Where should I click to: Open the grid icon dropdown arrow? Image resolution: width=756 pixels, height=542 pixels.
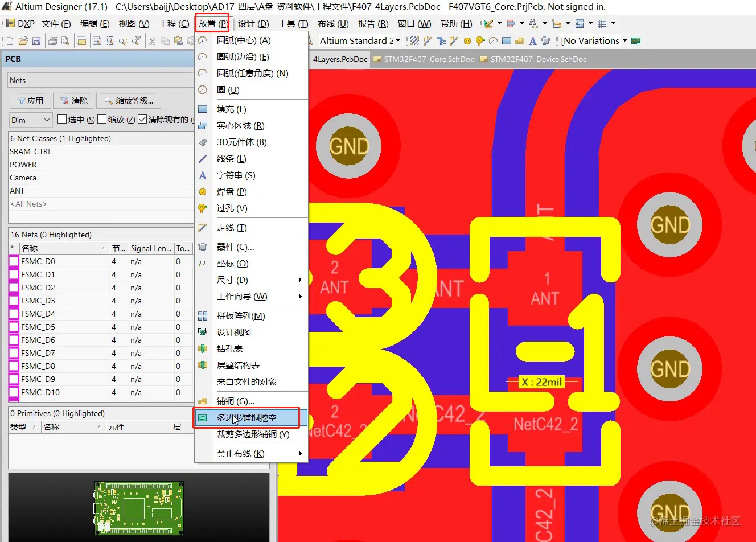coord(613,24)
